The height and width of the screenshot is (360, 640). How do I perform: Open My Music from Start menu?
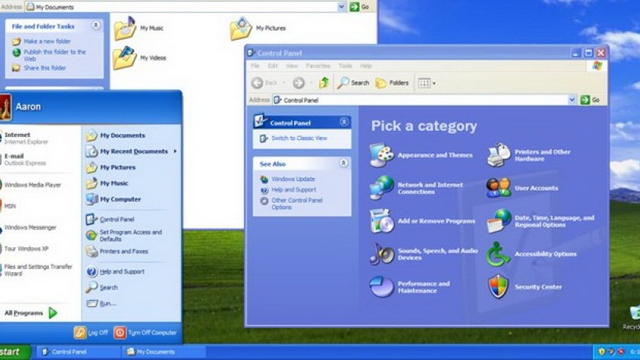pos(107,183)
